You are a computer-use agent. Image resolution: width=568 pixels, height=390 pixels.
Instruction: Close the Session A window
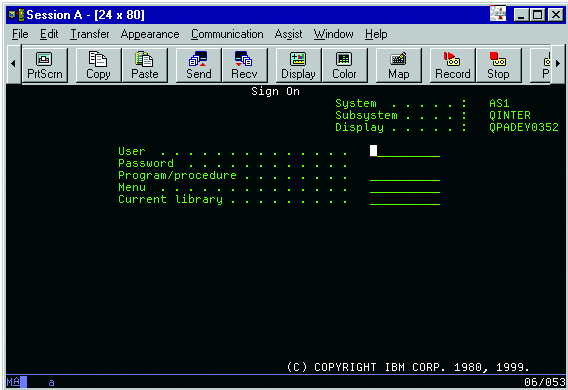tap(555, 15)
